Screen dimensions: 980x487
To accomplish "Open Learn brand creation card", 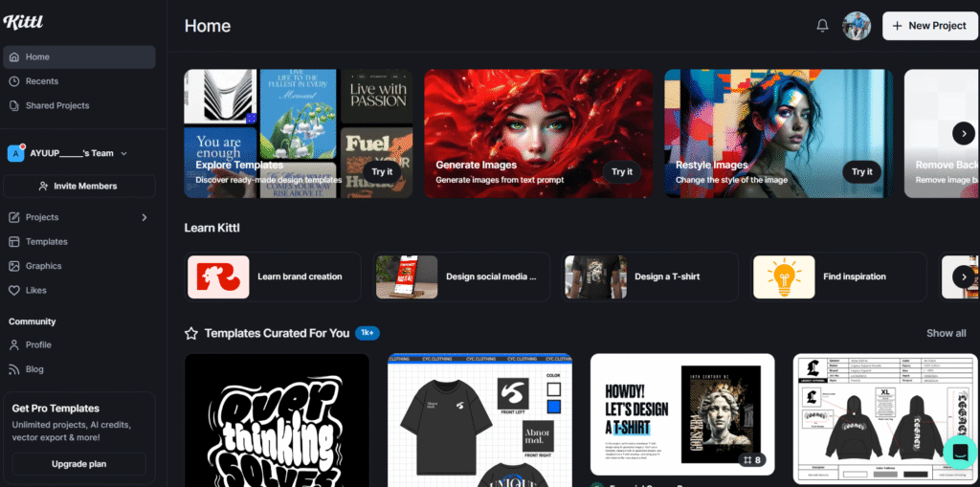I will [x=273, y=277].
